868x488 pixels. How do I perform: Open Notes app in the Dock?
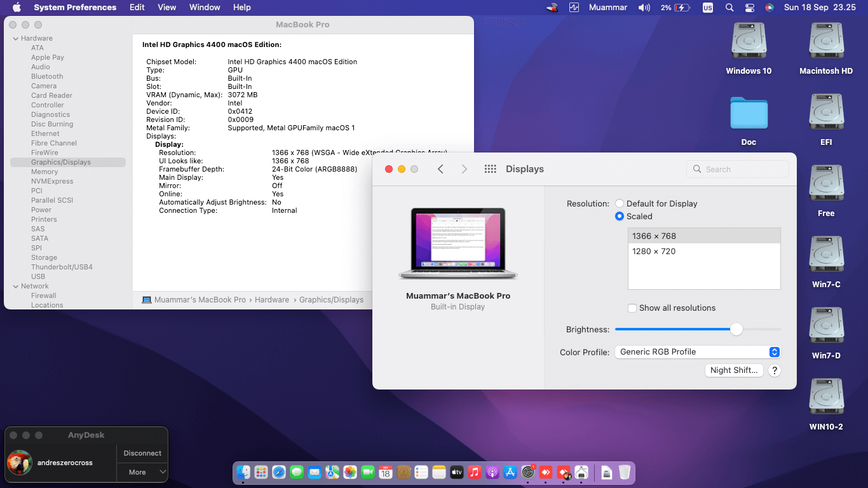tap(439, 472)
